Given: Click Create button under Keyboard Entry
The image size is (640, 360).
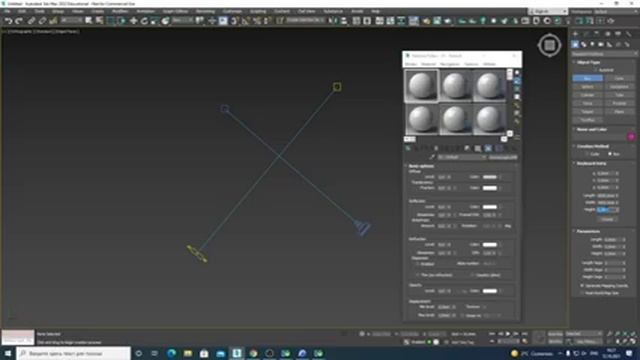Looking at the screenshot, I should point(607,220).
